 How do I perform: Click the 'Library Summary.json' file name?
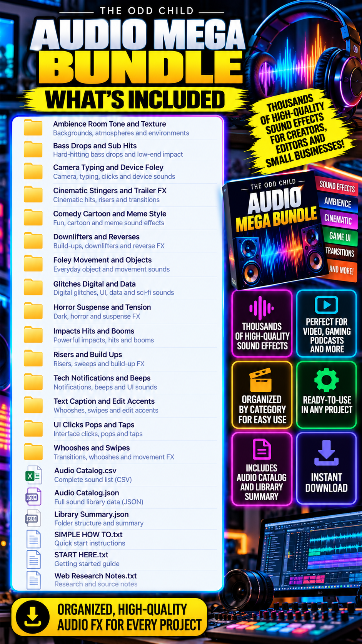(91, 514)
